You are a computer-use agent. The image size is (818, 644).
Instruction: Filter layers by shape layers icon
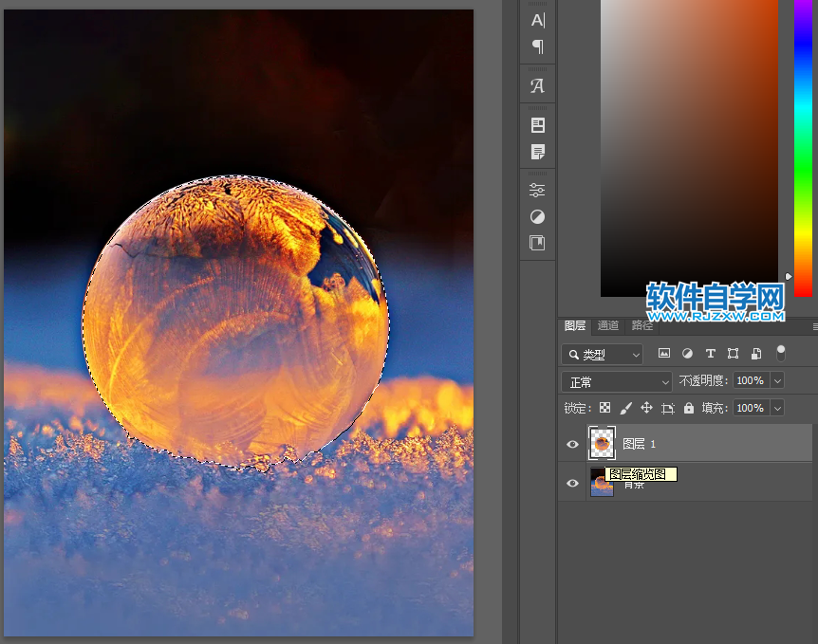click(733, 354)
